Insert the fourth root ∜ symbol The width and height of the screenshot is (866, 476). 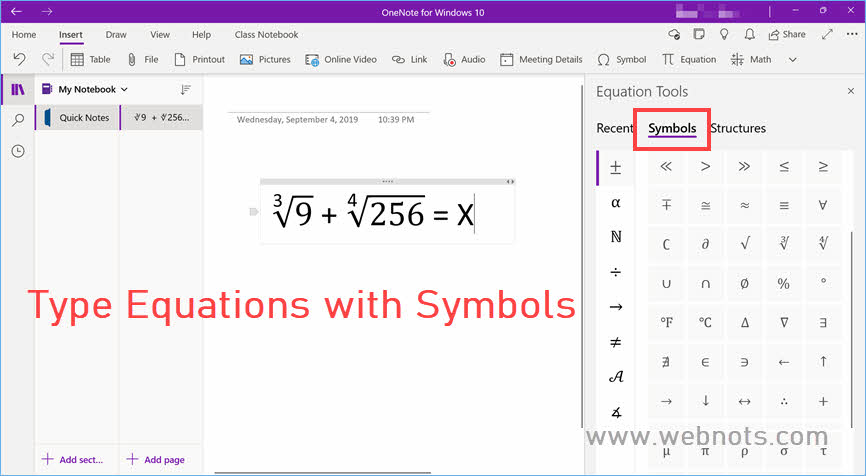823,245
